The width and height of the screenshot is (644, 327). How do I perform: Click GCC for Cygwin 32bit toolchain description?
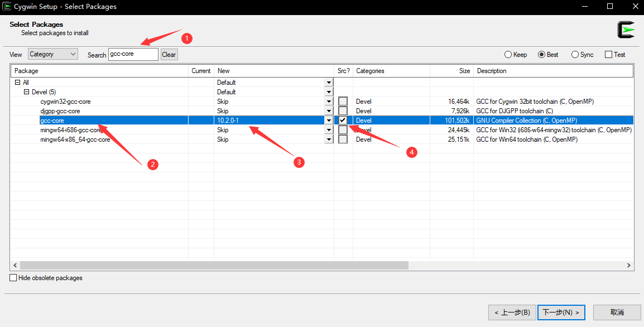click(535, 102)
